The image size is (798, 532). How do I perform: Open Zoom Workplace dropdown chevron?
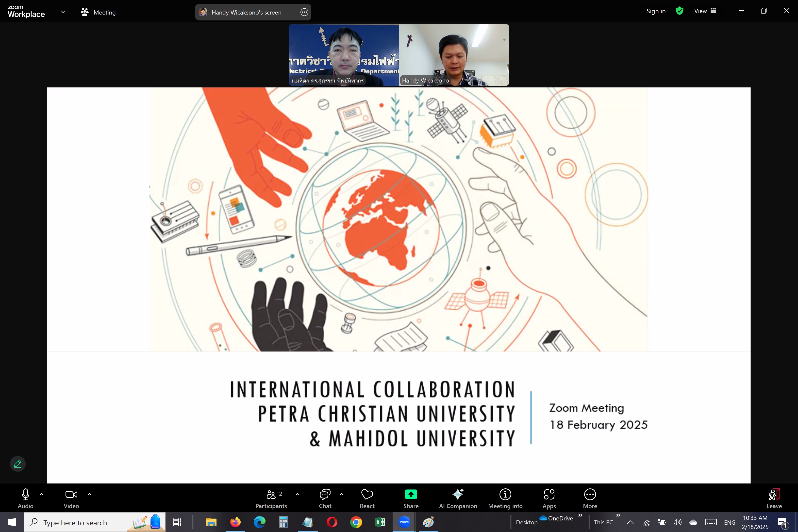pos(63,12)
